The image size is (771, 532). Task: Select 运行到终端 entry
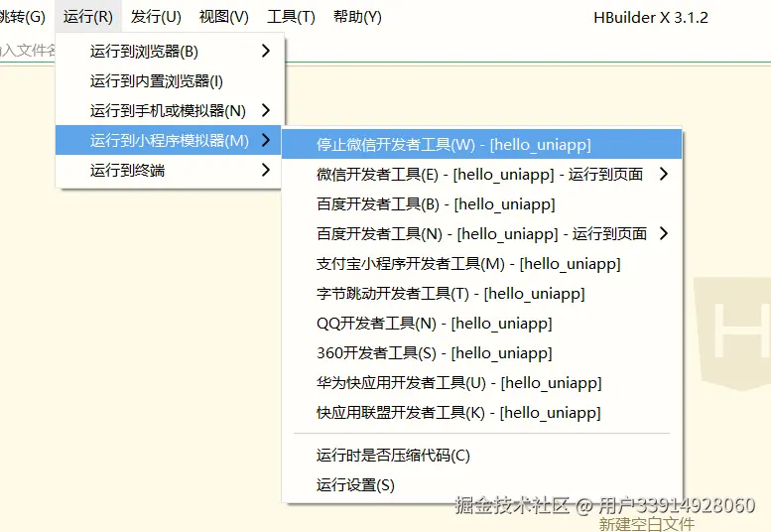[x=168, y=171]
